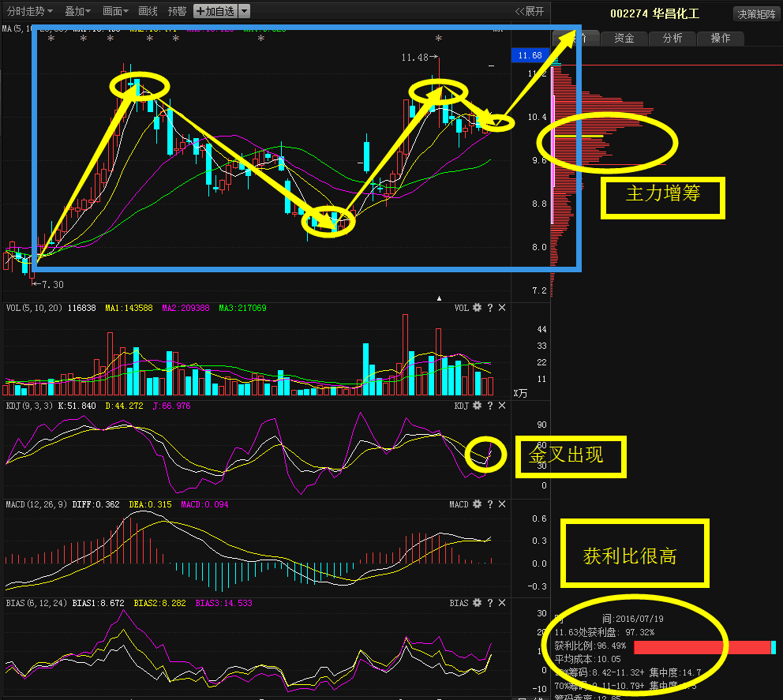Show help for the MACD indicator
The height and width of the screenshot is (700, 783).
[x=489, y=504]
